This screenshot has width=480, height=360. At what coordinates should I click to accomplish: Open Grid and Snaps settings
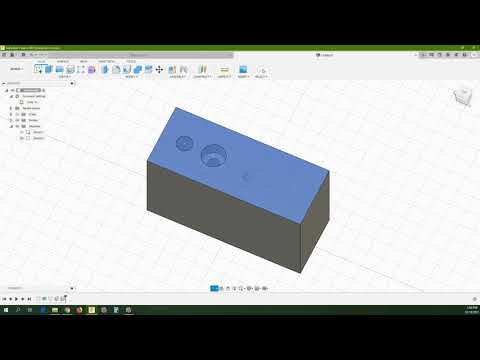pos(257,288)
